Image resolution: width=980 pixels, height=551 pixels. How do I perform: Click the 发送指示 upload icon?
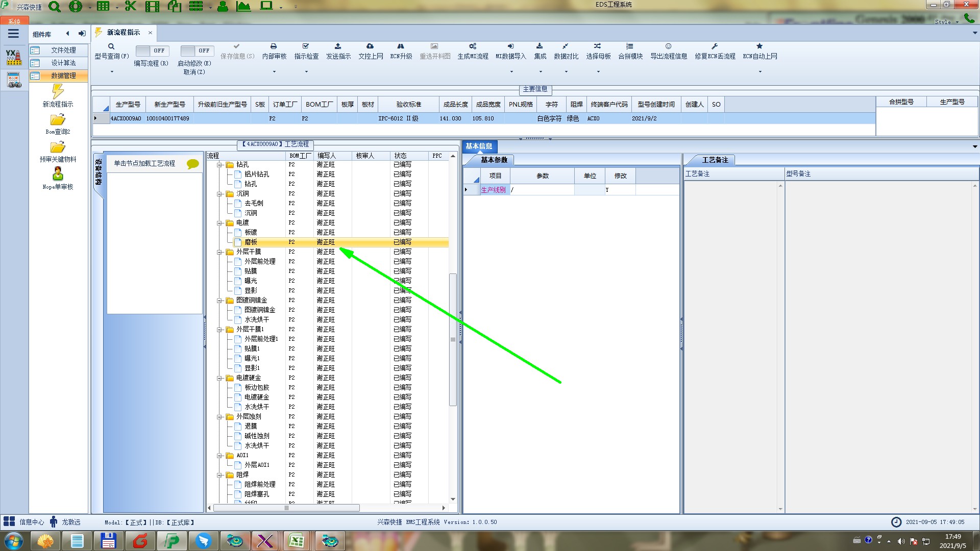point(338,46)
